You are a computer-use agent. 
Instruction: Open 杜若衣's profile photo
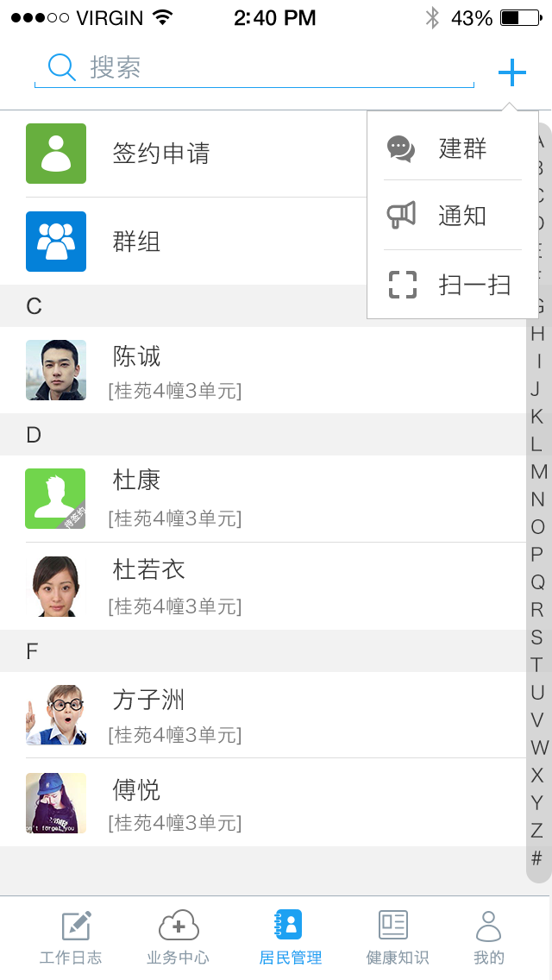(x=56, y=587)
